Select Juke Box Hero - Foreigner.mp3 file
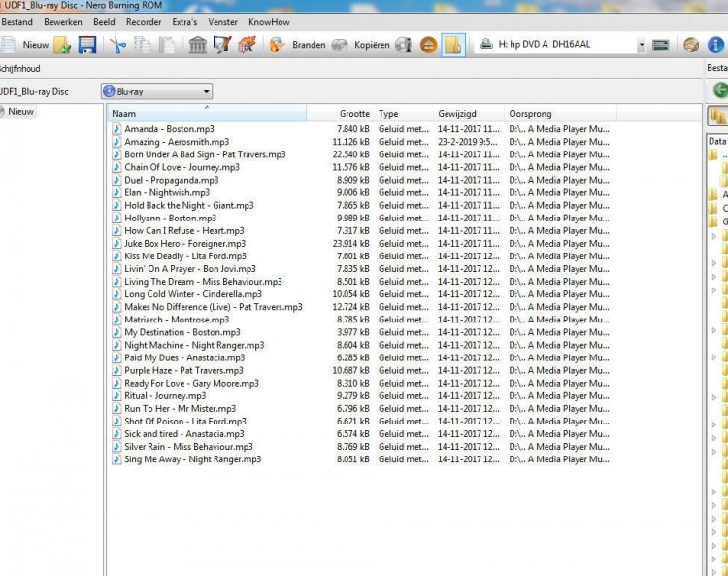This screenshot has width=728, height=576. tap(184, 244)
